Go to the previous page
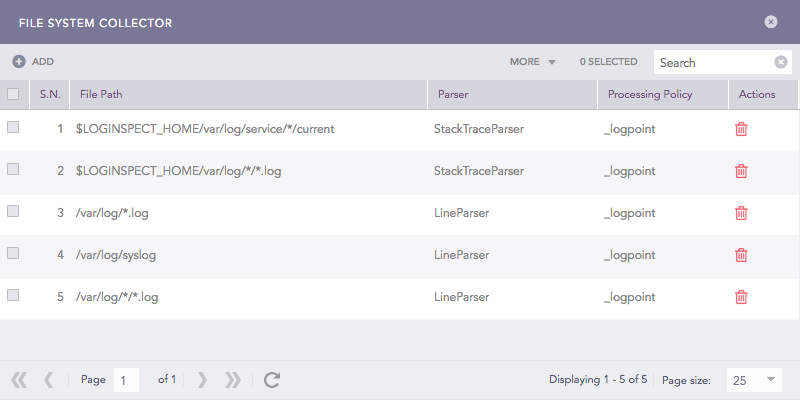The image size is (800, 400). [x=48, y=380]
